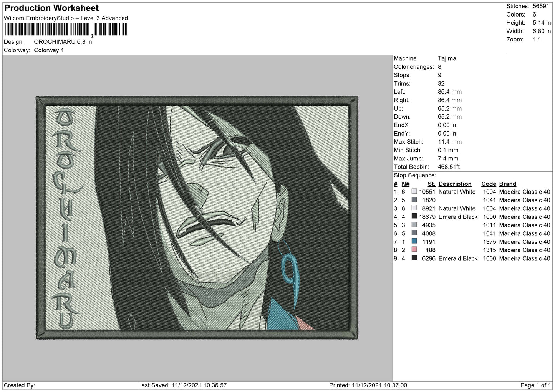Select the stitches total "56591"
555x392 pixels.
pyautogui.click(x=542, y=6)
